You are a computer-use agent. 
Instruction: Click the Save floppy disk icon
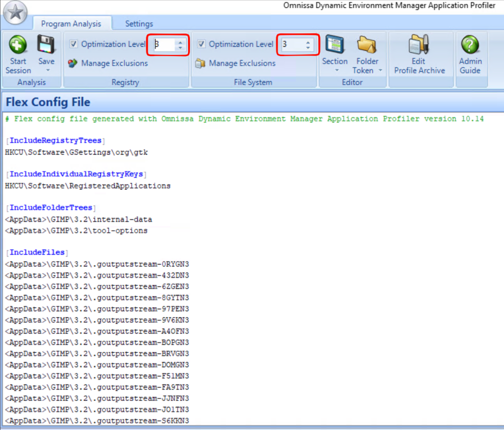46,44
